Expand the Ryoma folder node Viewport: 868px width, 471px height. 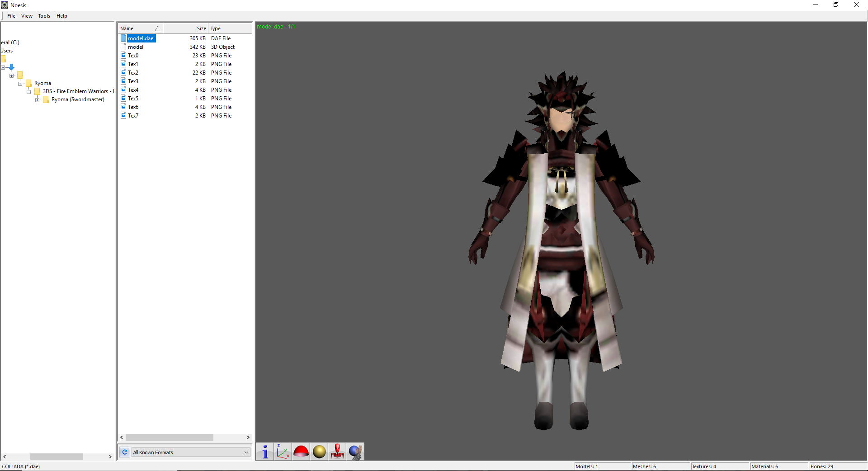(x=20, y=84)
